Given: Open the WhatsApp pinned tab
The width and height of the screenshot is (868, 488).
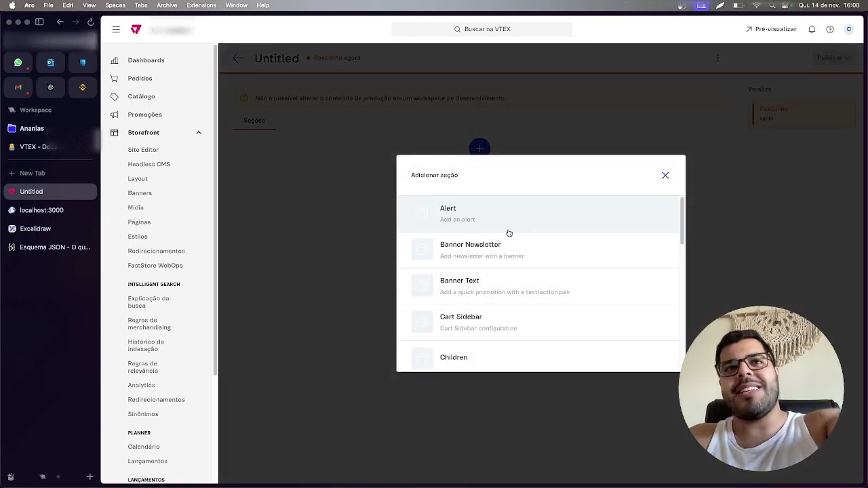Looking at the screenshot, I should [18, 62].
